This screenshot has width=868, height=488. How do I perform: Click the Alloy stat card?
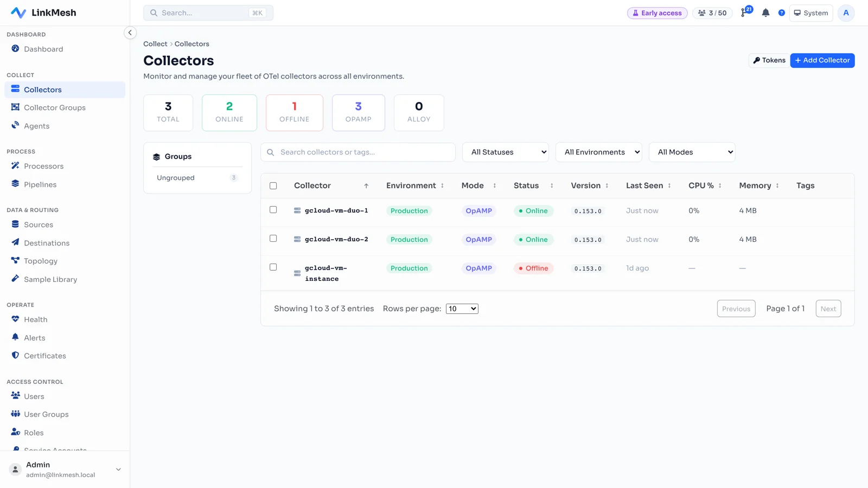click(419, 113)
